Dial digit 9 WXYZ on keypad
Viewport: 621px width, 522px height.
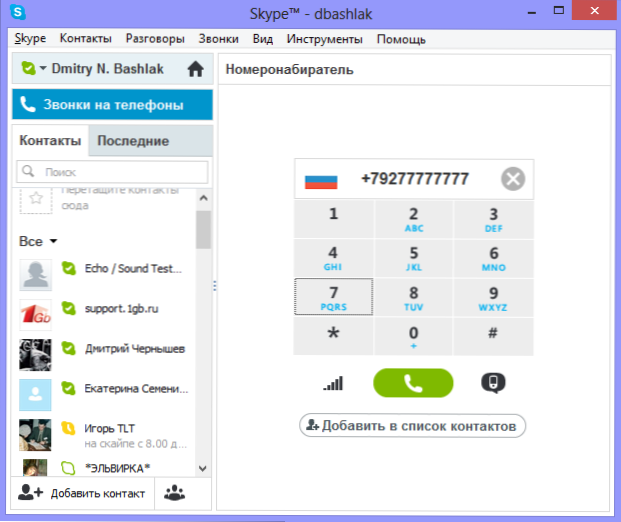(x=493, y=297)
